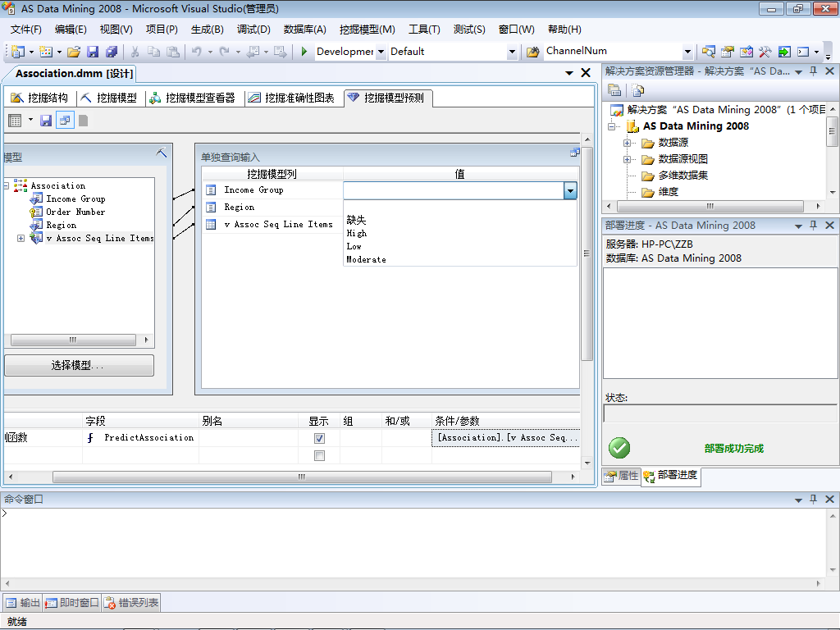Open the Solution Explorer toolbar icon
Viewport: 840px width, 630px height.
(708, 52)
